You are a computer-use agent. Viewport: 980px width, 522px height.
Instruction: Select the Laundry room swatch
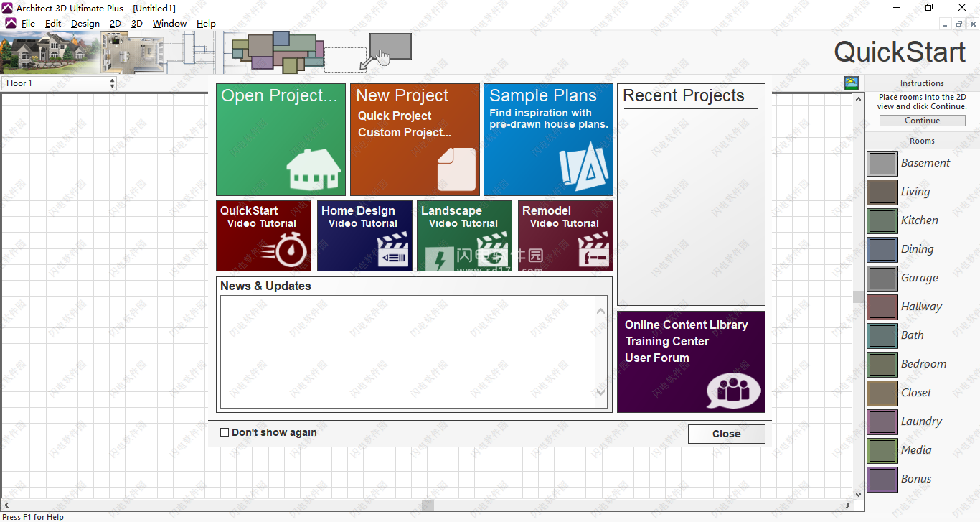tap(882, 422)
